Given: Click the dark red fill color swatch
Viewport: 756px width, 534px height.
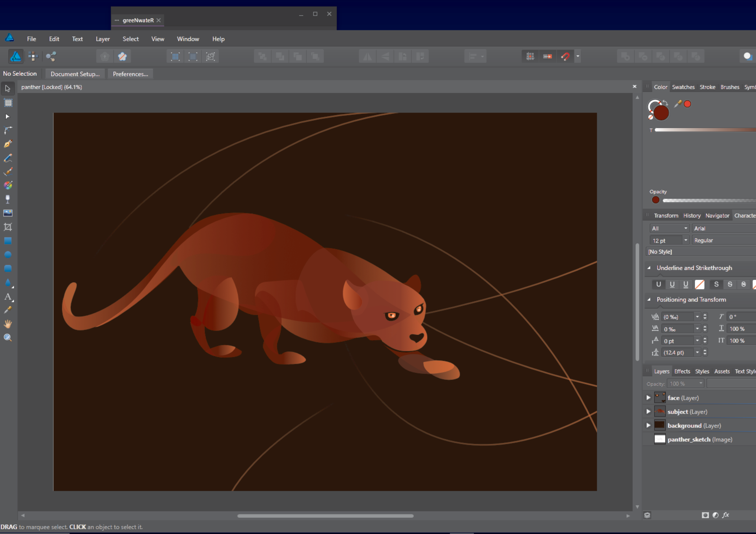Looking at the screenshot, I should click(661, 113).
